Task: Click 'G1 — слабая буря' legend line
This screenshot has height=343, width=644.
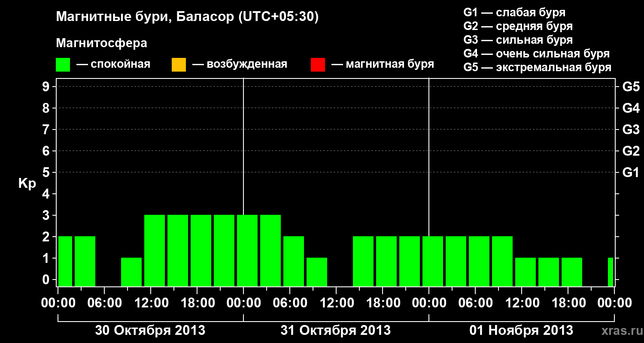Action: 514,12
